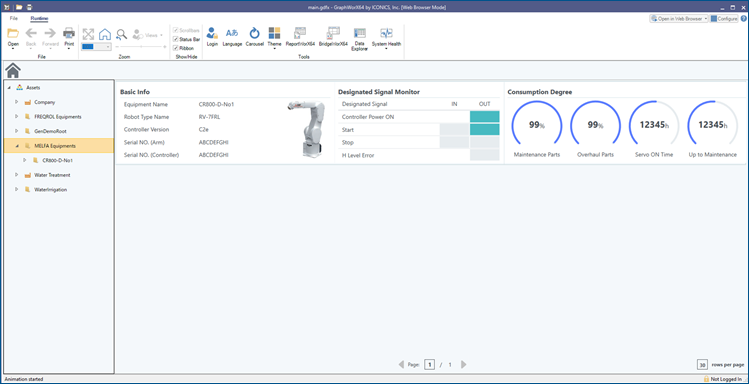The width and height of the screenshot is (749, 384).
Task: Collapse the Assets root node
Action: pyautogui.click(x=9, y=88)
